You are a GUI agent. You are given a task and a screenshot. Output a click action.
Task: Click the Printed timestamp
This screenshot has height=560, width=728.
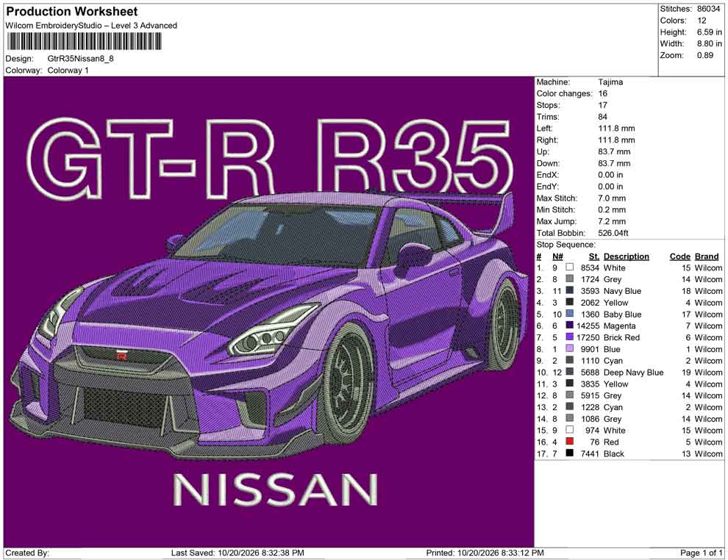[x=485, y=553]
